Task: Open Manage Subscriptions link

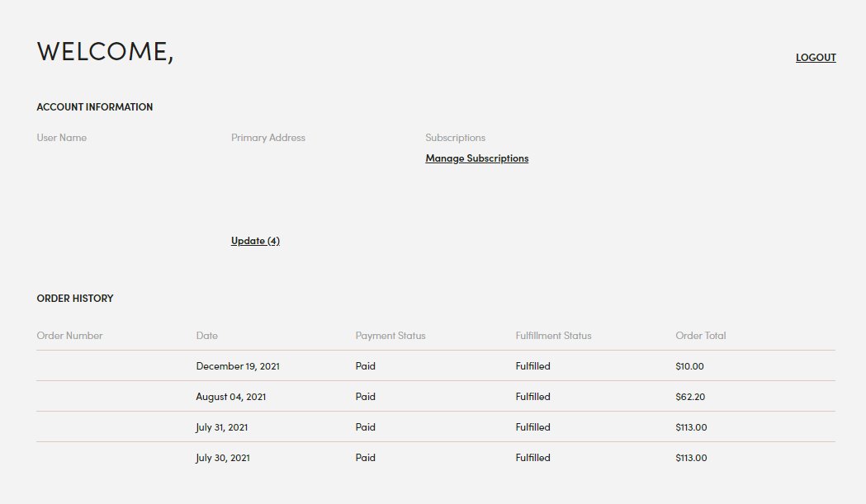Action: [476, 158]
